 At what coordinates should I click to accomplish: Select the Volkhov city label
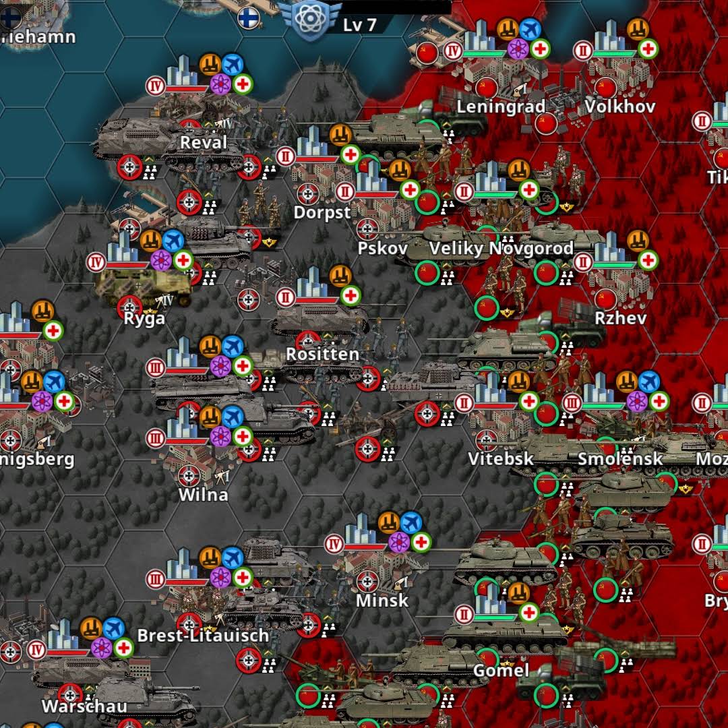coord(620,107)
